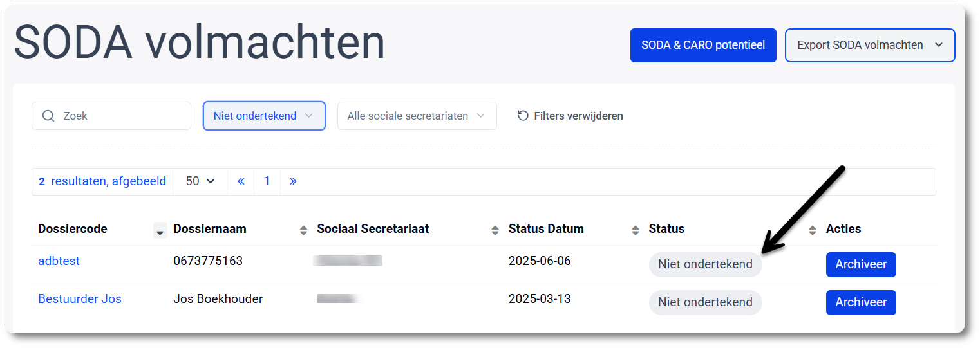
Task: Archive the adbtest dossier
Action: click(x=861, y=264)
